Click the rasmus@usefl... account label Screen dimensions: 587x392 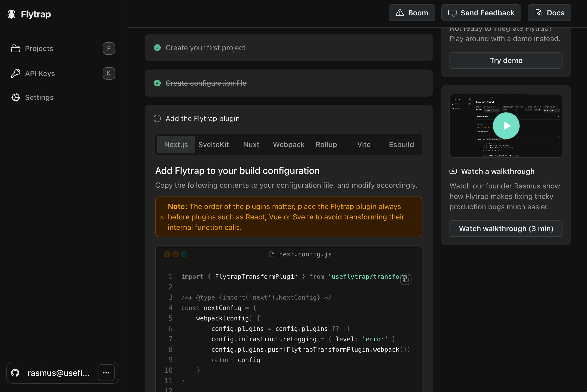click(x=58, y=373)
